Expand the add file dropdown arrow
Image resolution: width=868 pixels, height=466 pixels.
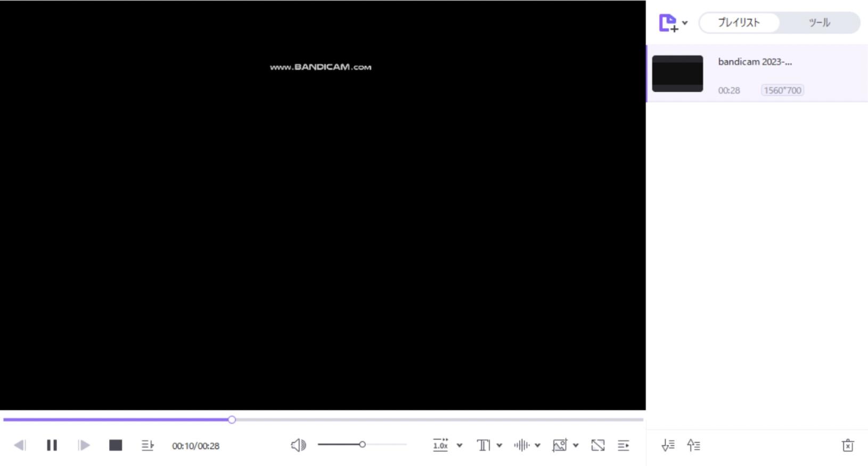(685, 23)
